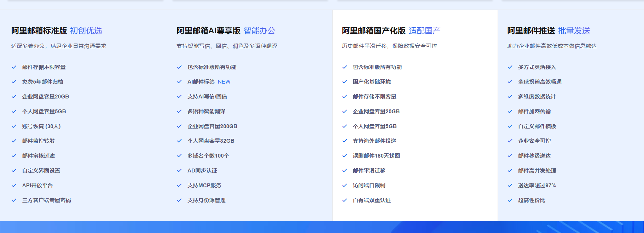Viewport: 644px width, 233px height.
Task: Click checkmark beside 免费5年邮件归档
Action: tap(14, 82)
